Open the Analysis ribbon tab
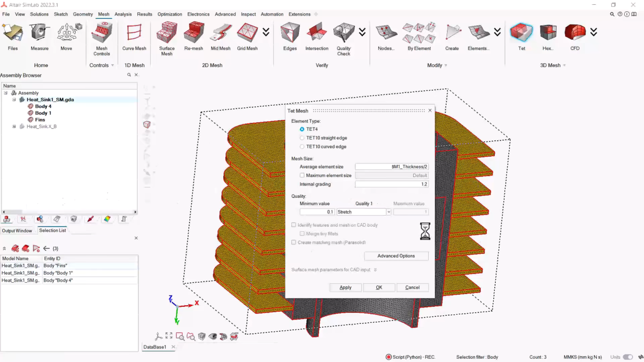This screenshot has height=362, width=644. coord(123,14)
